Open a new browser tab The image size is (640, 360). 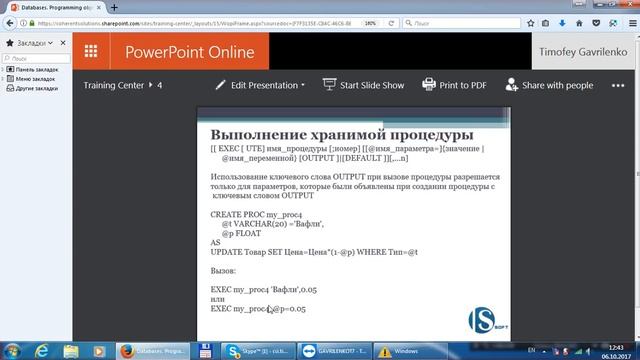(114, 7)
